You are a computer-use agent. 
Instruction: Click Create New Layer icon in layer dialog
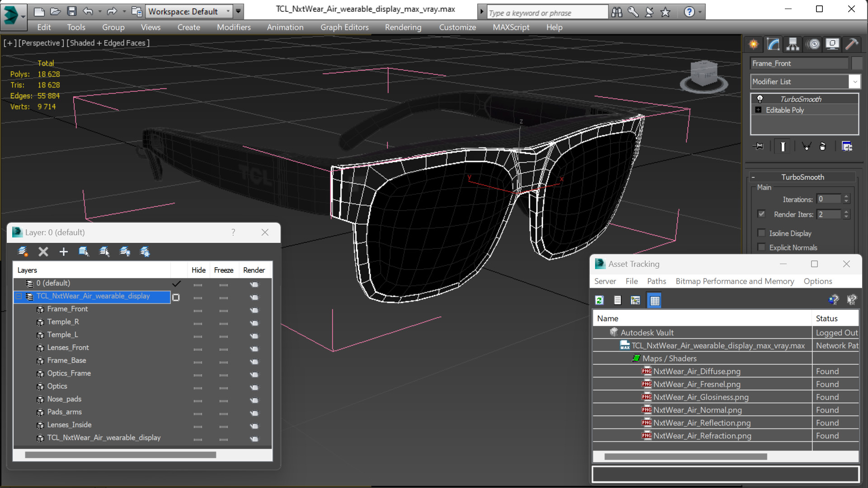point(23,251)
